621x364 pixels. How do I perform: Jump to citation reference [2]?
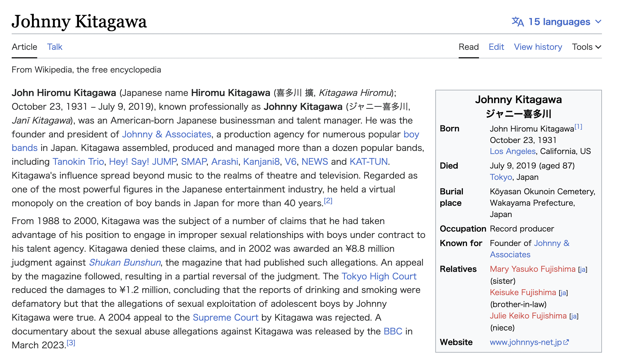[x=328, y=201]
